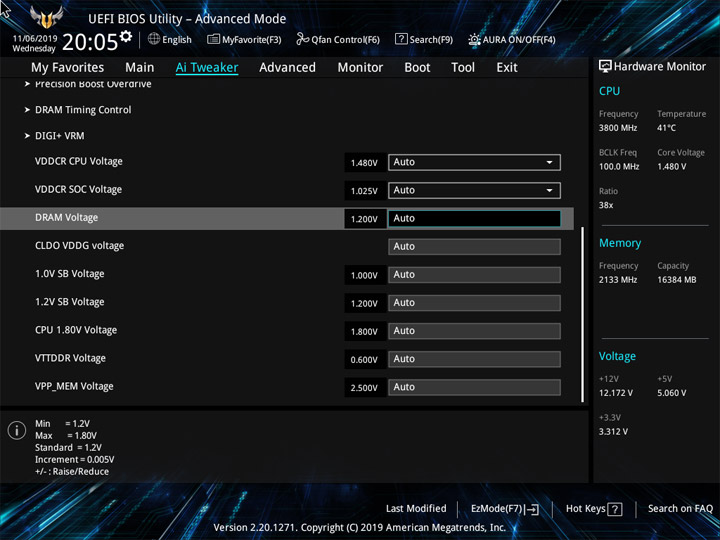Click the 100.0 MHz BCLK value
The width and height of the screenshot is (720, 540).
pyautogui.click(x=619, y=167)
